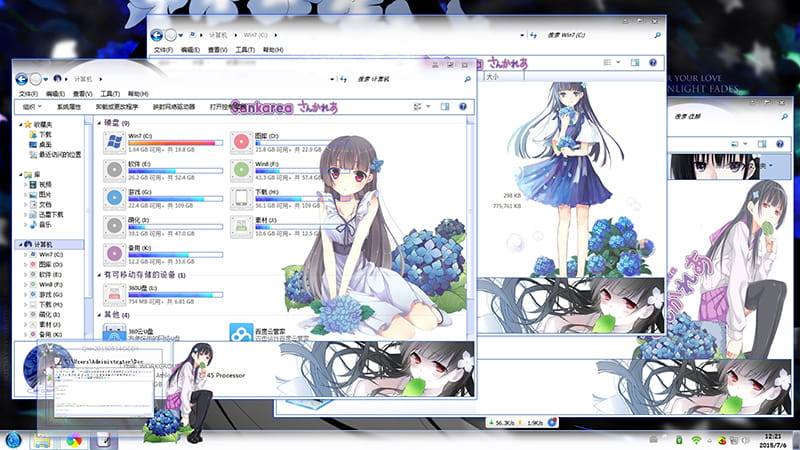Open 帮助(H) menu in 计算机 window
Viewport: 800px width, 450px height.
tap(138, 94)
